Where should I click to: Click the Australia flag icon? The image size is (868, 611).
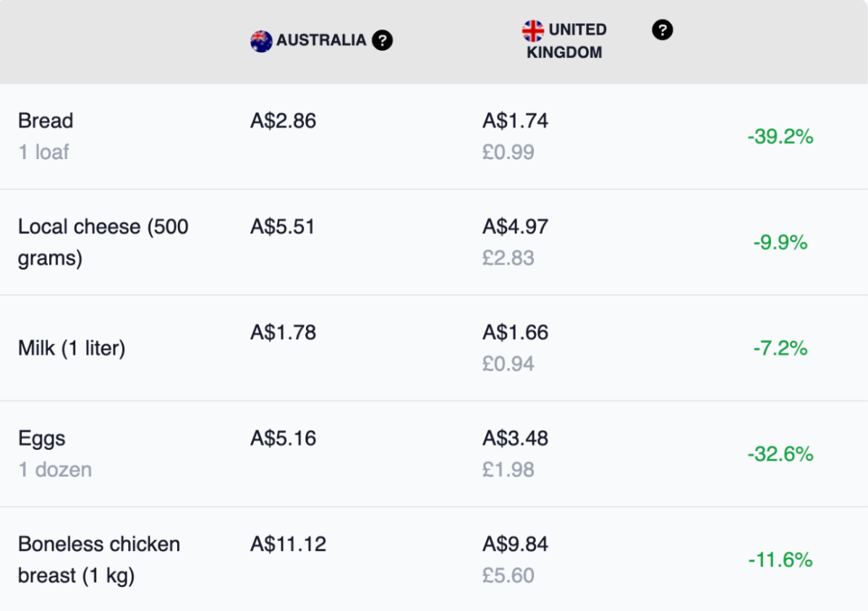[261, 41]
